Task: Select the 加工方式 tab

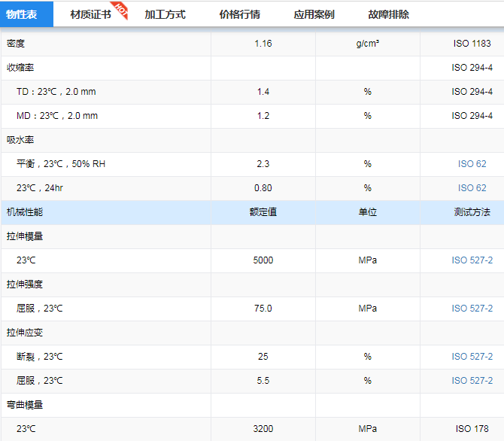Action: 165,14
